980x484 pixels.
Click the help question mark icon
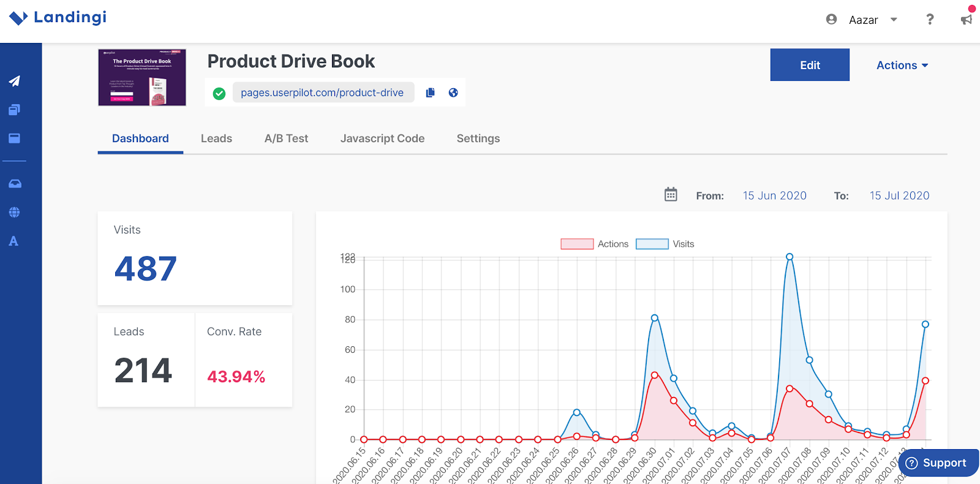[x=930, y=20]
